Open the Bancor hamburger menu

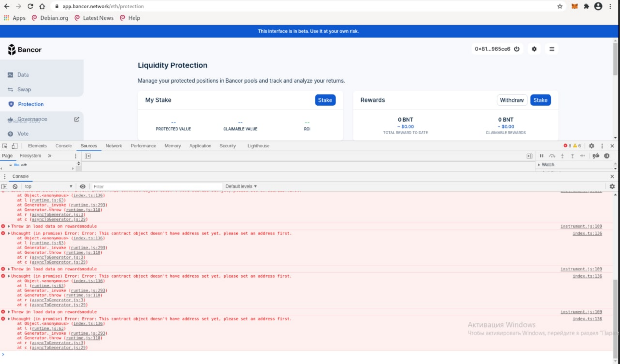(552, 49)
